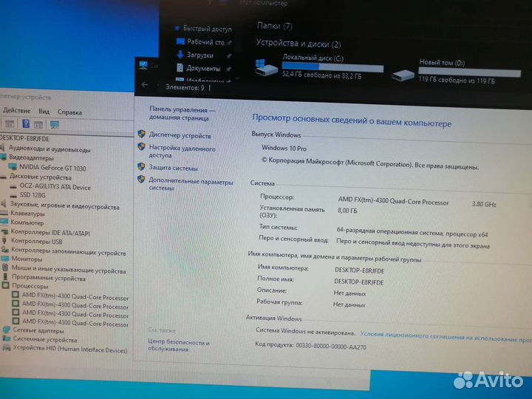Select NVIDIA GeForce GT 1030 device
This screenshot has height=399, width=532.
(x=52, y=168)
